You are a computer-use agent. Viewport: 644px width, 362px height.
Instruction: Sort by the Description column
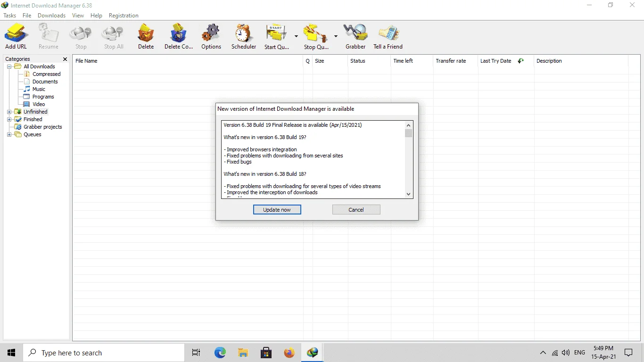point(581,61)
